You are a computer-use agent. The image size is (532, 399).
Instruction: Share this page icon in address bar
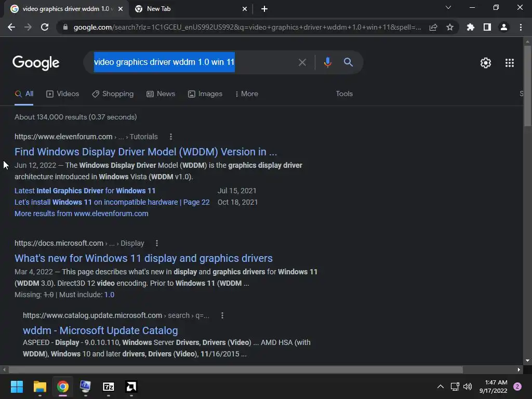pyautogui.click(x=433, y=27)
